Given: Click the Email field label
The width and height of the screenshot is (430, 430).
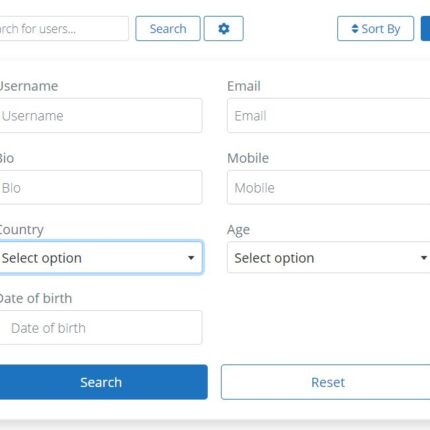Looking at the screenshot, I should coord(244,86).
